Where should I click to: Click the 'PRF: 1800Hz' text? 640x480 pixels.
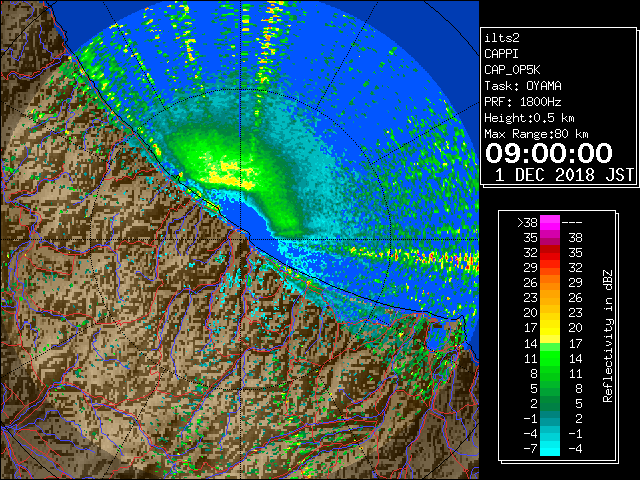coord(523,102)
